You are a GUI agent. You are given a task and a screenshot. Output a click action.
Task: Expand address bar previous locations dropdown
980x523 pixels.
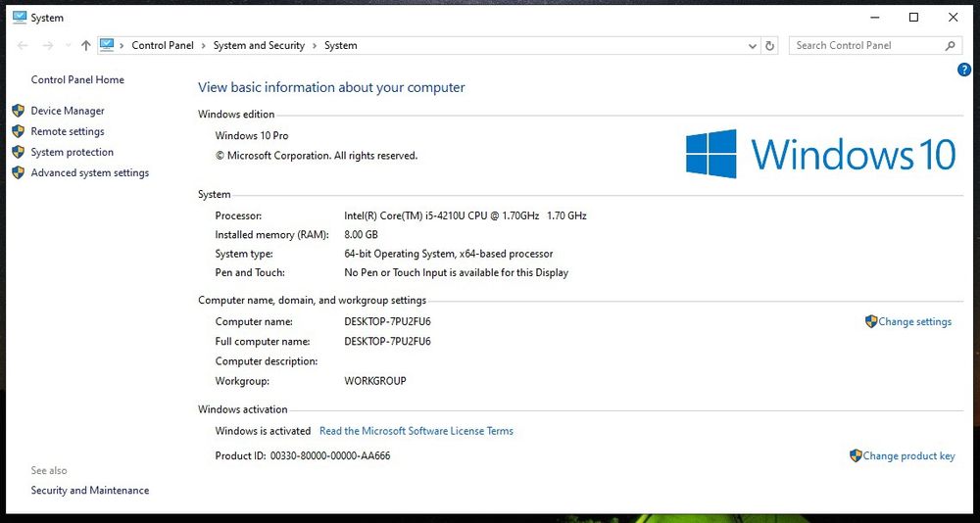click(753, 46)
